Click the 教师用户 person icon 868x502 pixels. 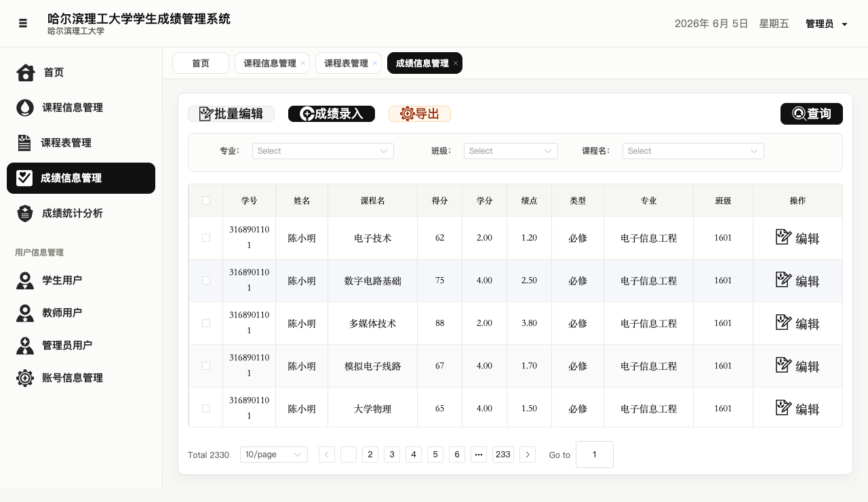click(x=25, y=313)
